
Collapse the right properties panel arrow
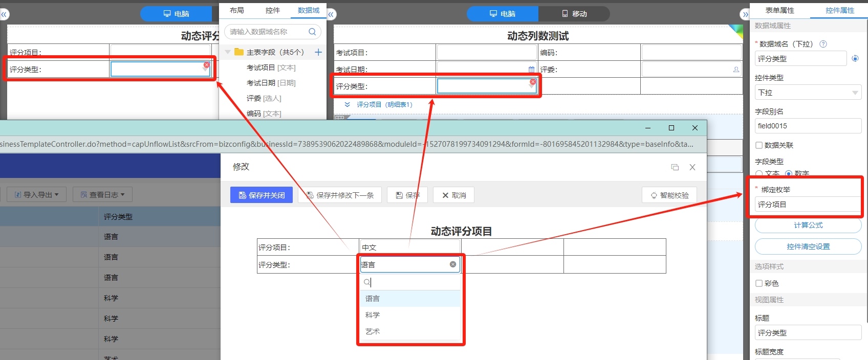745,14
